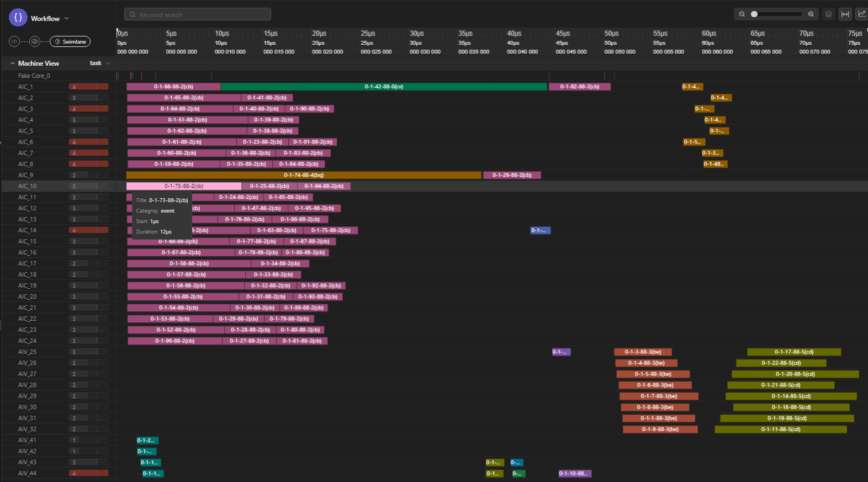Viewport: 868px width, 482px height.
Task: Click the linked-shapes step icon before Swimlane
Action: (x=35, y=41)
